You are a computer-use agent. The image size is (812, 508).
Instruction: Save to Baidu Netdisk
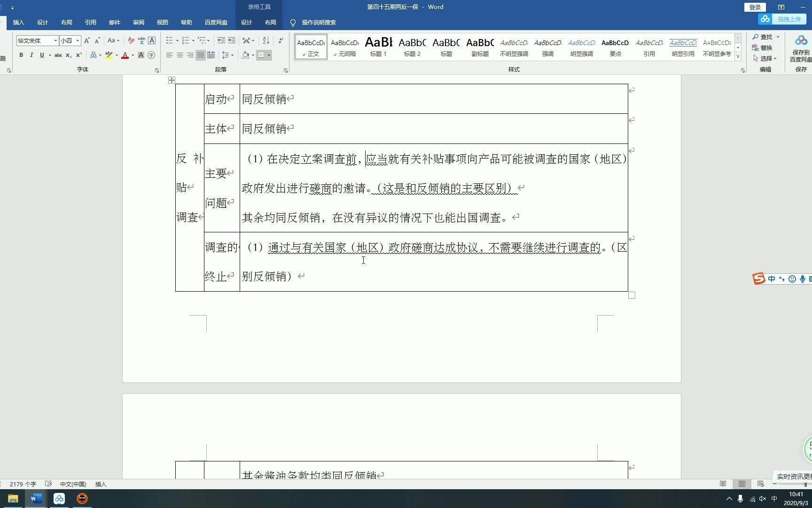[x=801, y=49]
